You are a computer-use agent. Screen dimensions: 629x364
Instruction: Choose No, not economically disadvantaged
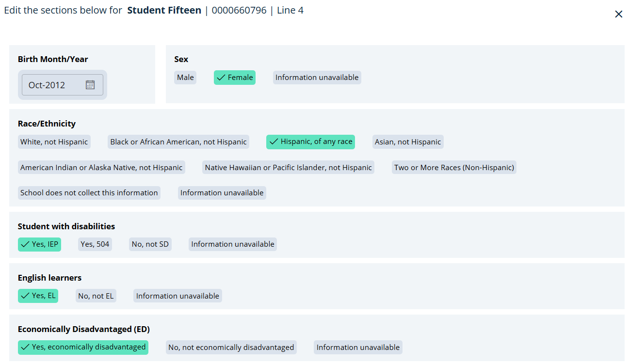(231, 348)
